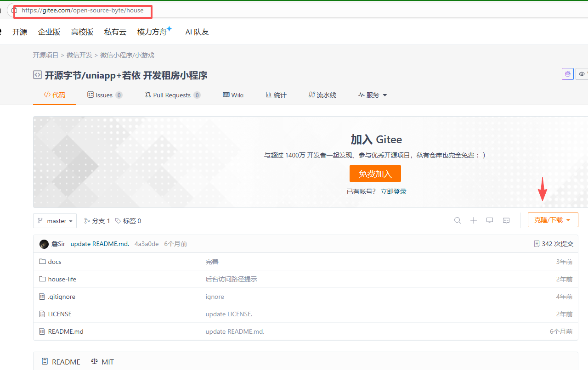Click the browser address bar URL
The image size is (588, 370).
point(83,10)
